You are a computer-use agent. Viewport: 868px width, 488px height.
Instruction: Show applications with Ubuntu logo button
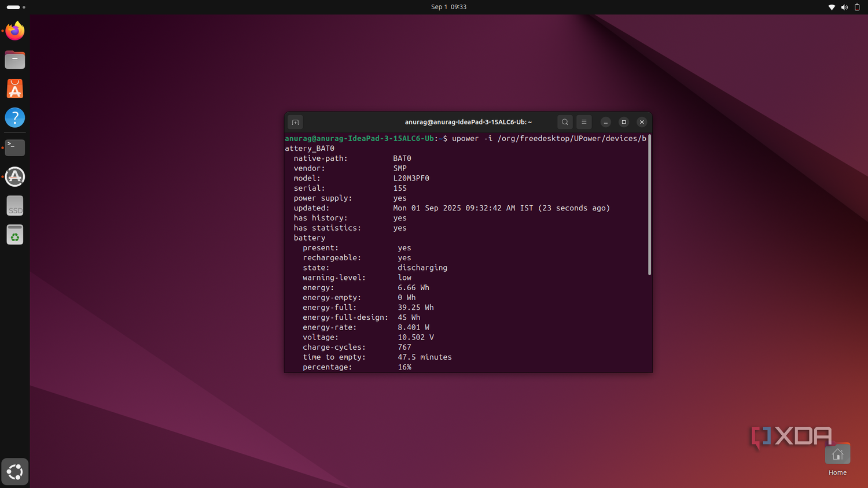(x=15, y=472)
